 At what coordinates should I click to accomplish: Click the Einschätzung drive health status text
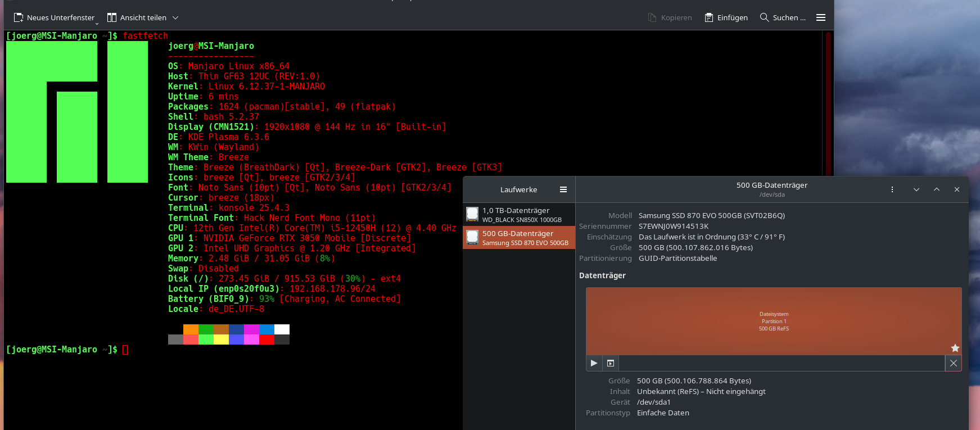(x=712, y=237)
